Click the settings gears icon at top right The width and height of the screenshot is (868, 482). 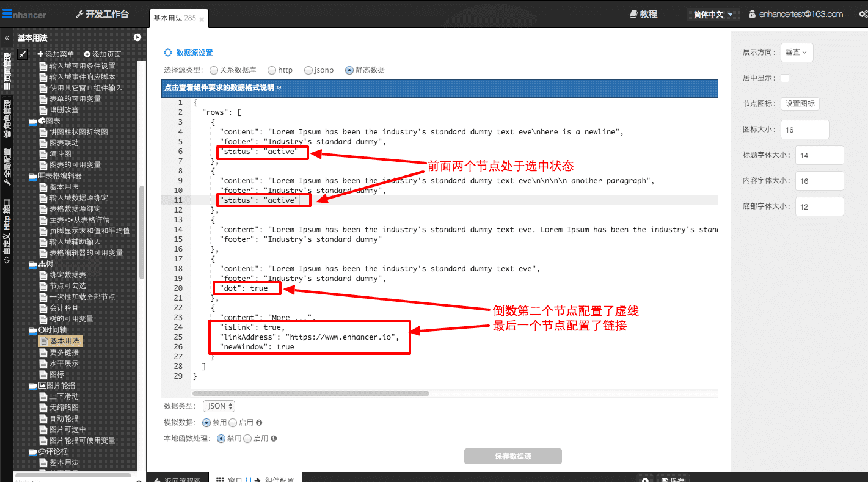[863, 14]
